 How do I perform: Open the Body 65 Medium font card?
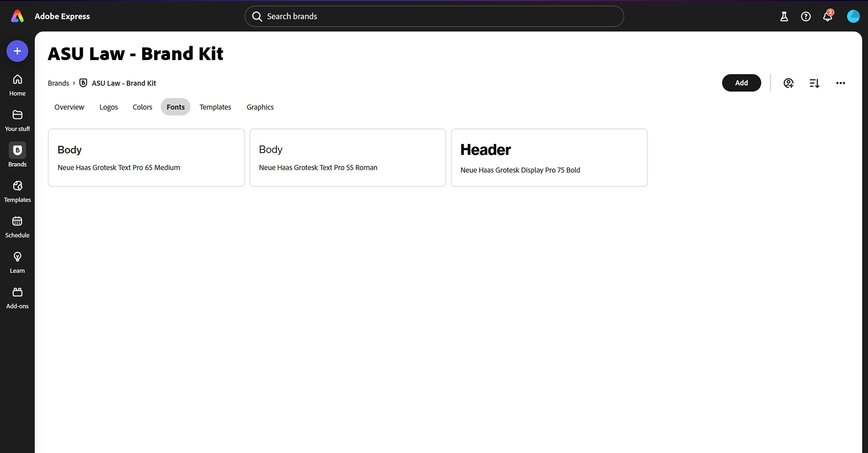pyautogui.click(x=146, y=158)
